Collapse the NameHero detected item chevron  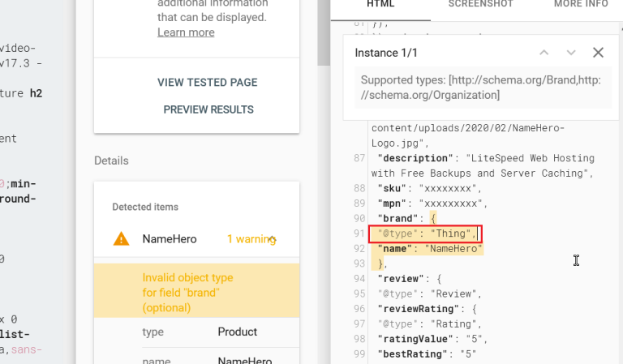click(x=272, y=239)
